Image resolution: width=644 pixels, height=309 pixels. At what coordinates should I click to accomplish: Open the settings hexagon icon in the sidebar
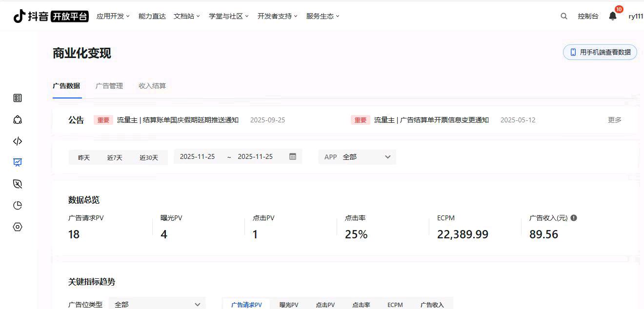pyautogui.click(x=17, y=227)
